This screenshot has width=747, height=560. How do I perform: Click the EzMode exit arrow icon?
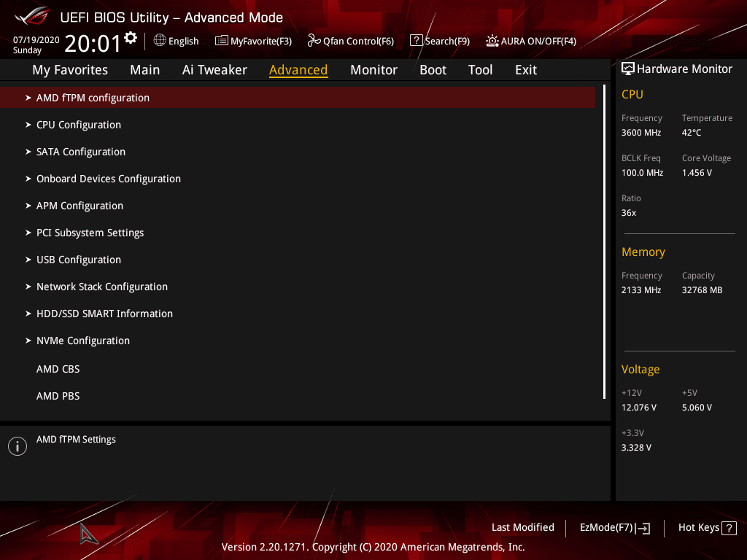coord(643,528)
